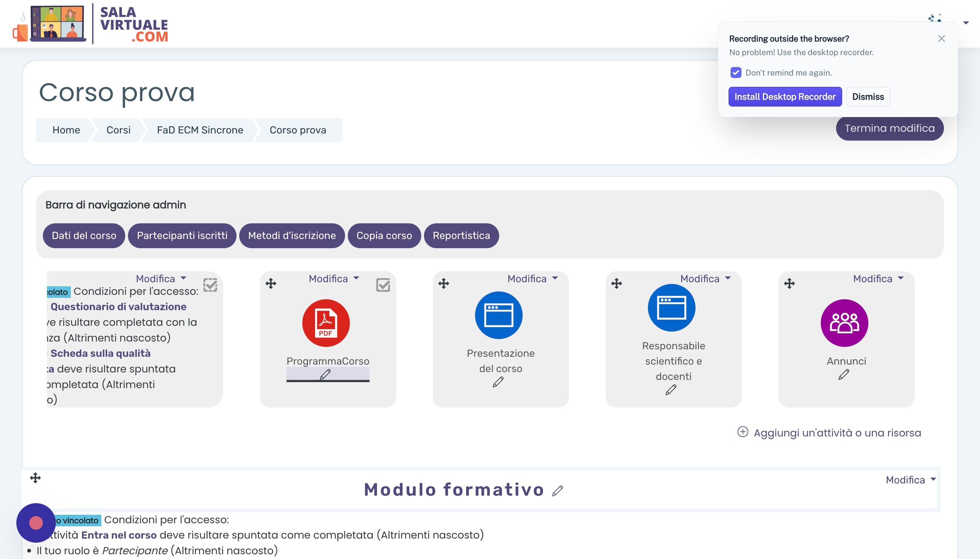This screenshot has height=559, width=980.
Task: Expand the user menu arrow in header
Action: click(x=966, y=23)
